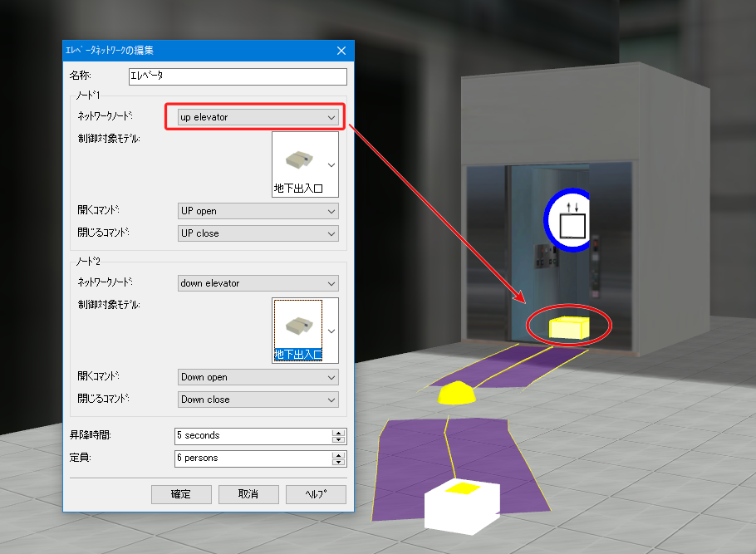
Task: Confirm with the 確定 button
Action: pyautogui.click(x=181, y=494)
